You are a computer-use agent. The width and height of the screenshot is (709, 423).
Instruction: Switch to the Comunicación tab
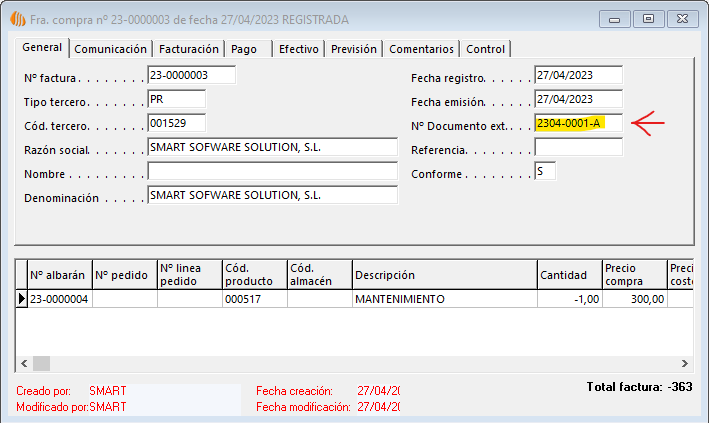coord(111,49)
